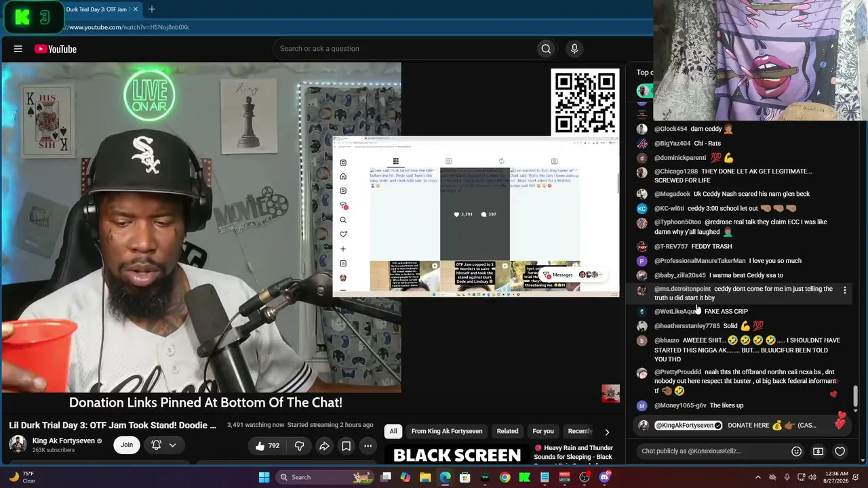Image resolution: width=868 pixels, height=488 pixels.
Task: Select the Recently filter chip
Action: [580, 431]
